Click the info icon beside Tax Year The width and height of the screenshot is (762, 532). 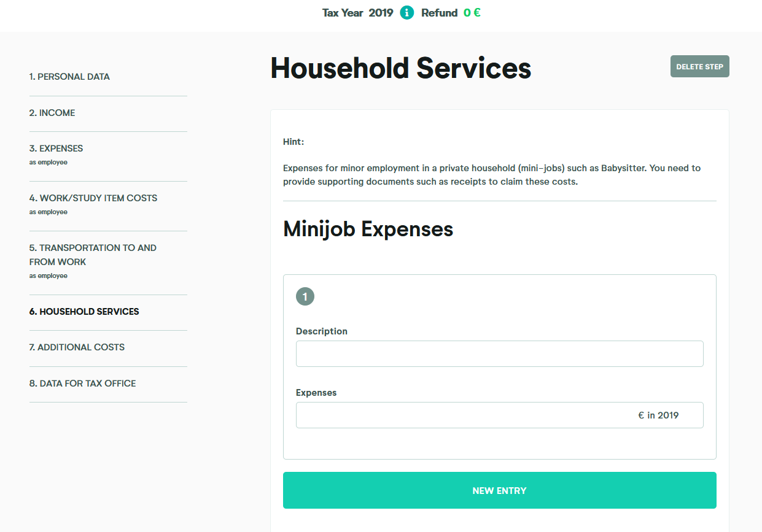[x=406, y=13]
